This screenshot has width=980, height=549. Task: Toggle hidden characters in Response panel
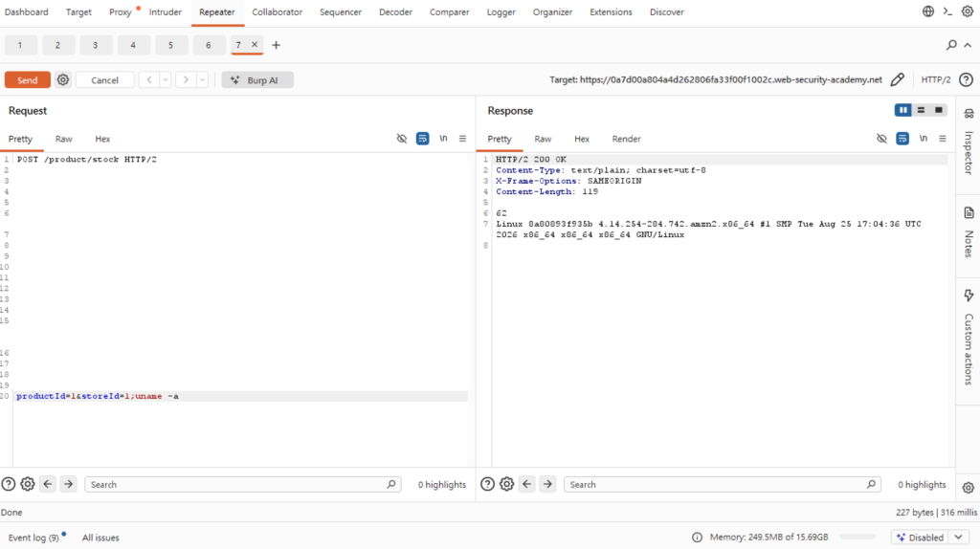[x=881, y=139]
